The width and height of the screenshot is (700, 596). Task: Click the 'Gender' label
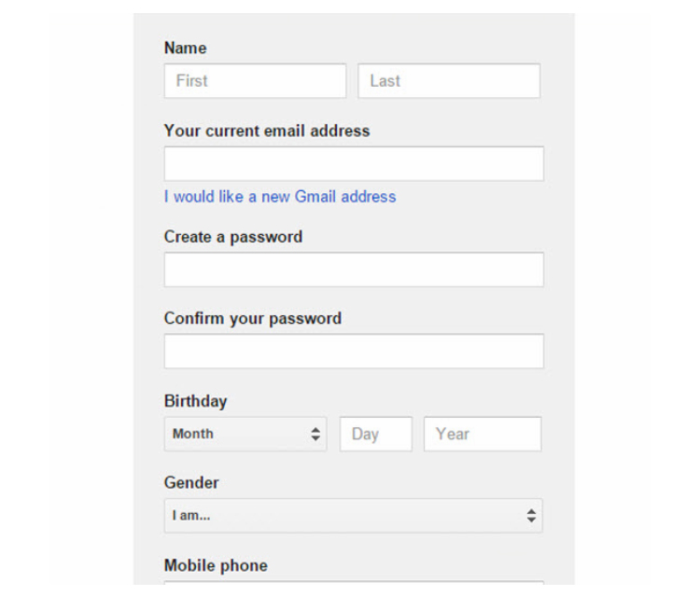point(192,483)
